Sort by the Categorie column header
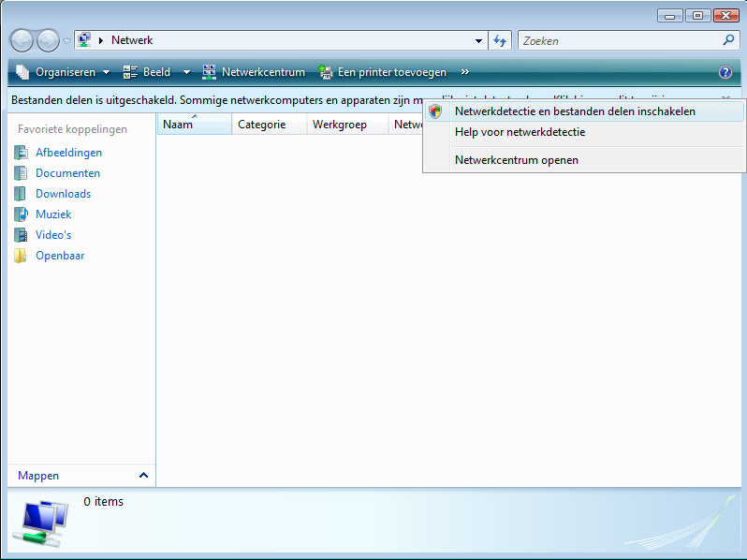This screenshot has height=560, width=747. tap(270, 125)
